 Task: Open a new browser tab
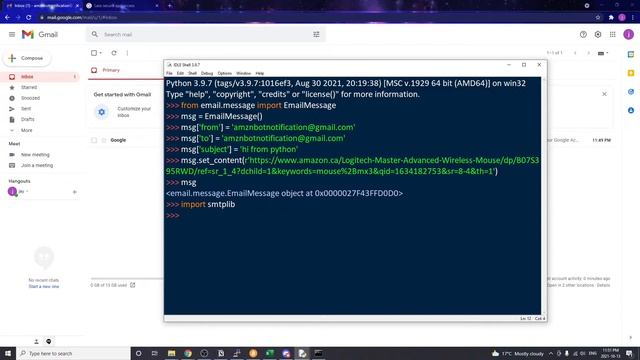tap(170, 6)
